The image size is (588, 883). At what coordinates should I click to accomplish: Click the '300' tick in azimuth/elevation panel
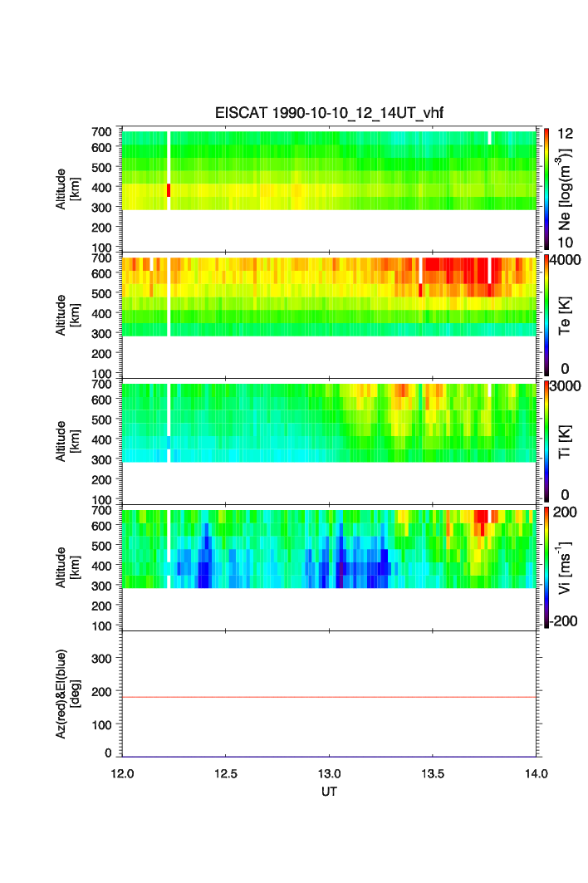click(101, 659)
